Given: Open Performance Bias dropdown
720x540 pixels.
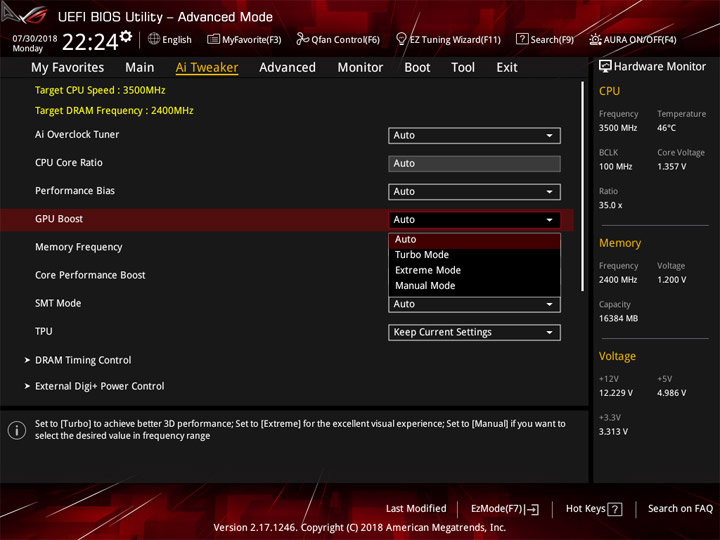Looking at the screenshot, I should (474, 191).
